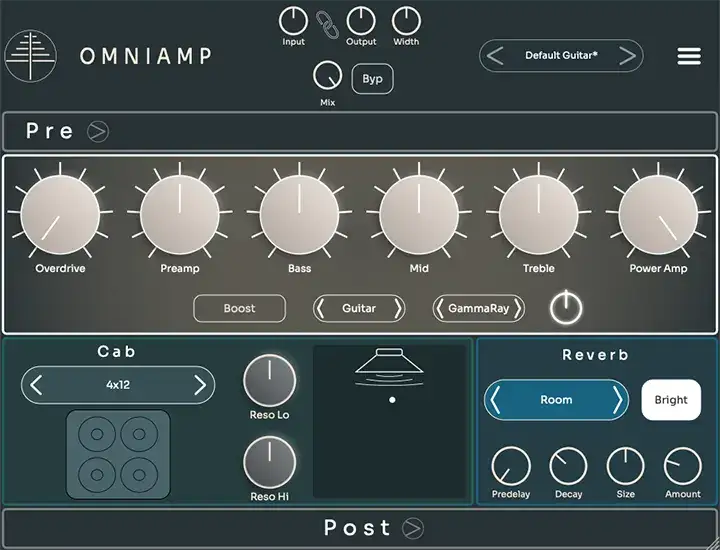Switch to the next reverb type after Room
The image size is (720, 550).
coord(618,400)
